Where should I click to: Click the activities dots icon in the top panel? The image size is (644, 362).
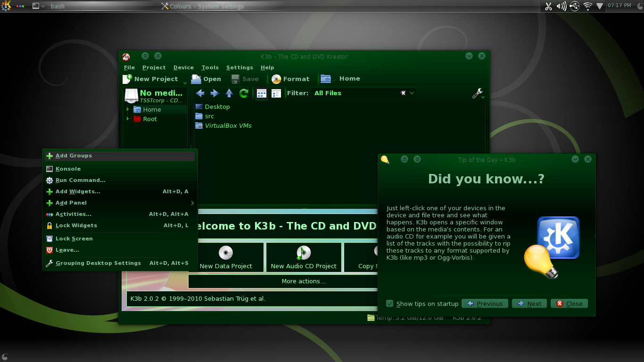coord(20,7)
